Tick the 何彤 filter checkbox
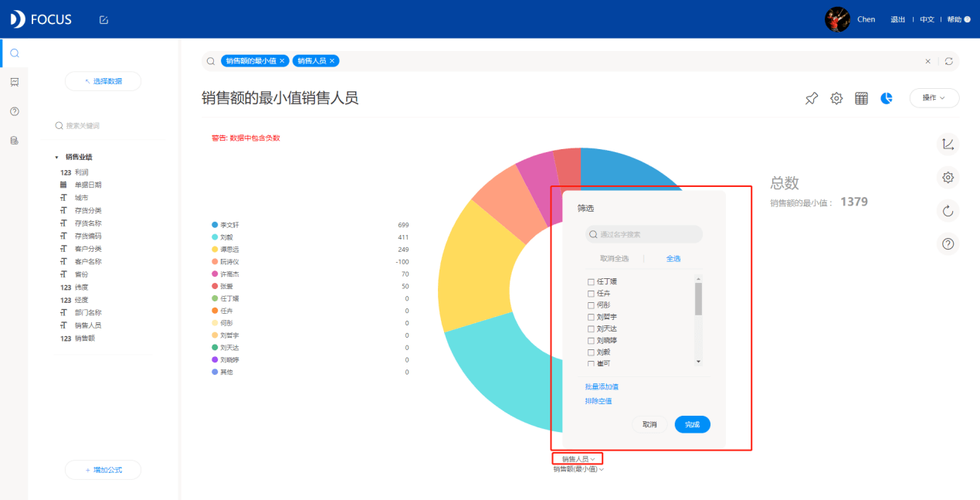The image size is (980, 500). click(591, 305)
